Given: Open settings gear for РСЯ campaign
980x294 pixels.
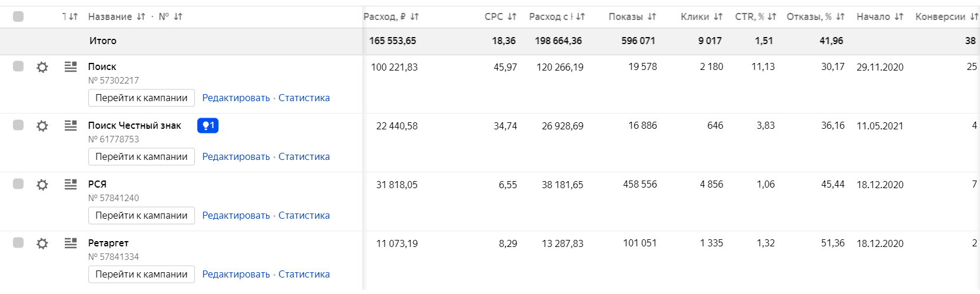Looking at the screenshot, I should pos(42,185).
